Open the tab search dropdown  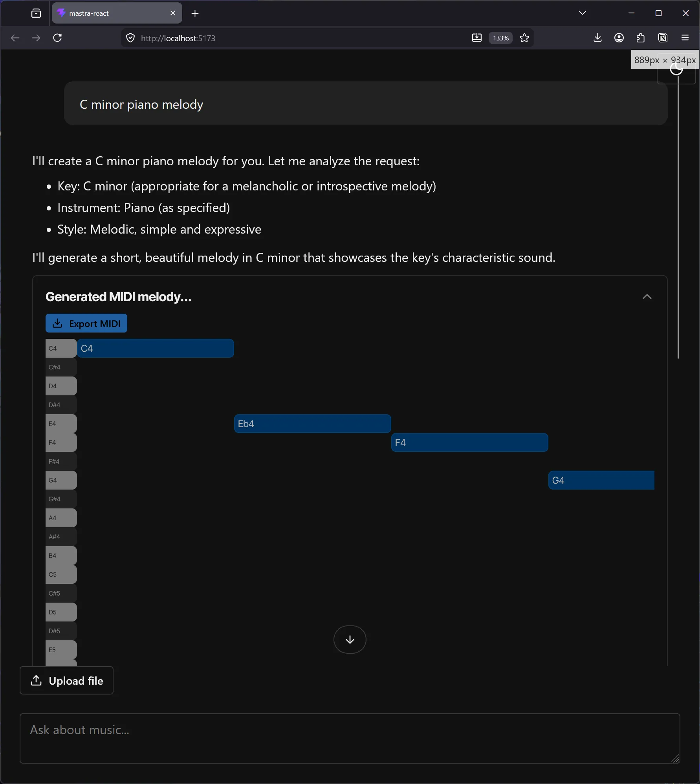click(x=582, y=13)
